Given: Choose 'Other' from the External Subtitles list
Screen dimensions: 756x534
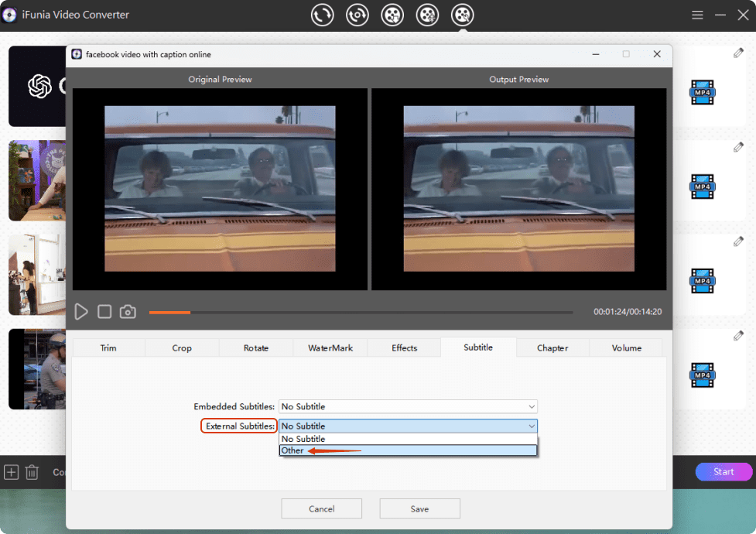Looking at the screenshot, I should pyautogui.click(x=293, y=450).
